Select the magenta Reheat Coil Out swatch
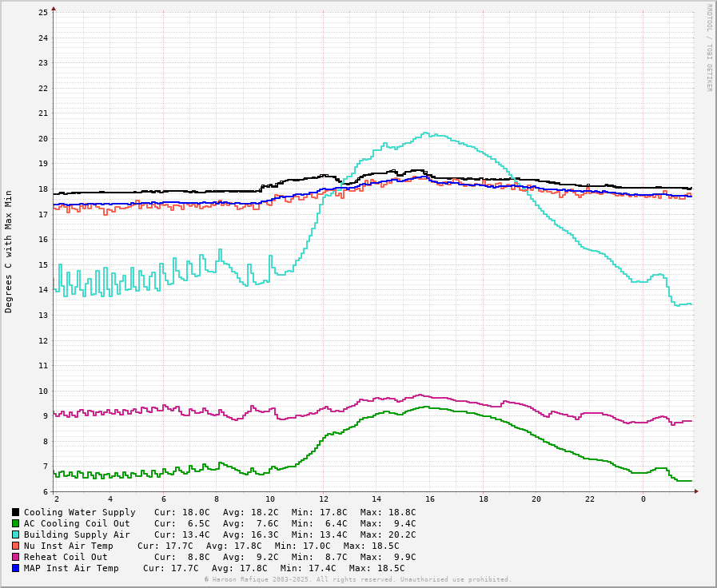Viewport: 717px width, 588px height. 15,557
